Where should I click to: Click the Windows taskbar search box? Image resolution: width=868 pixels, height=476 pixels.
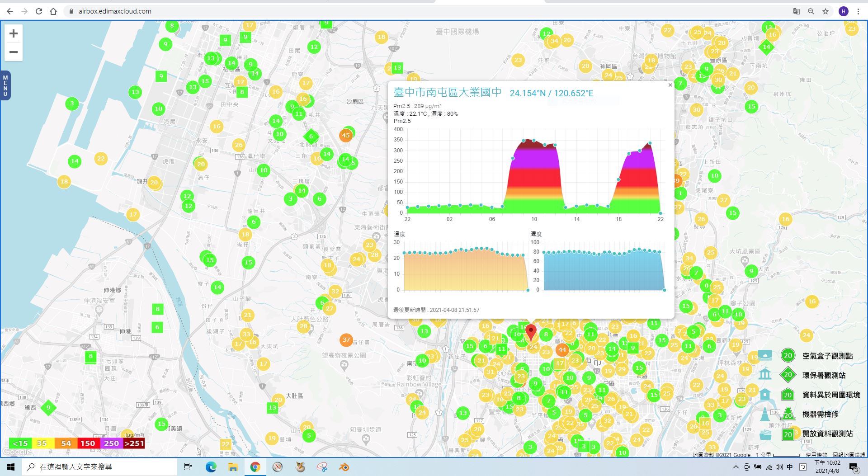[x=99, y=467]
